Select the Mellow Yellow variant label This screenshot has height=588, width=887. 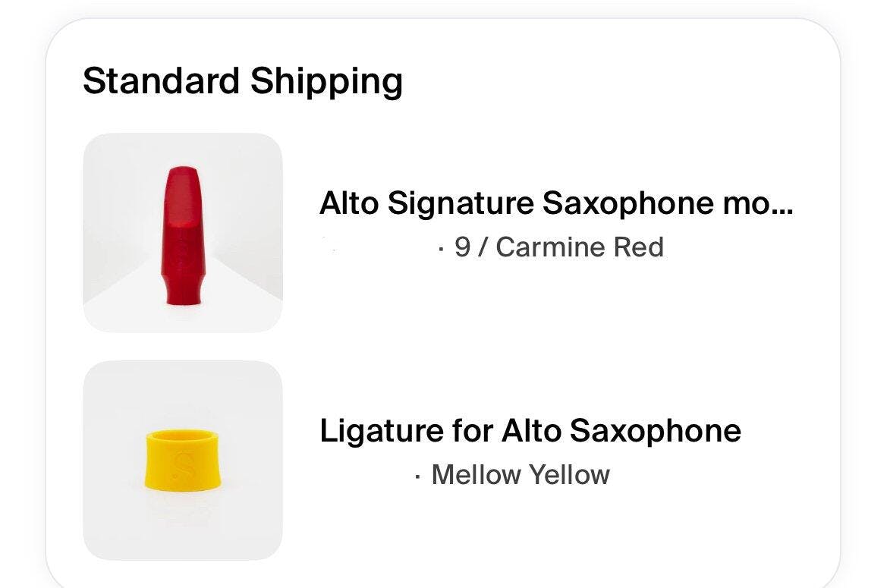pyautogui.click(x=521, y=475)
